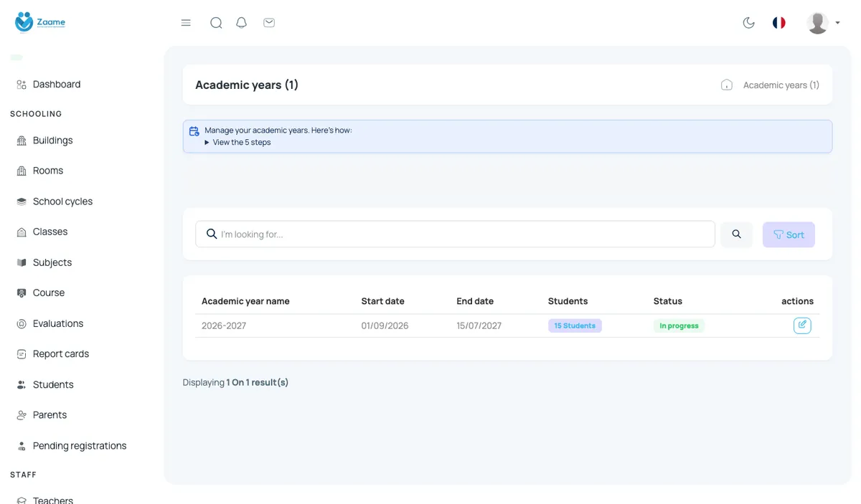This screenshot has width=861, height=504.
Task: Open the notifications bell
Action: tap(242, 23)
